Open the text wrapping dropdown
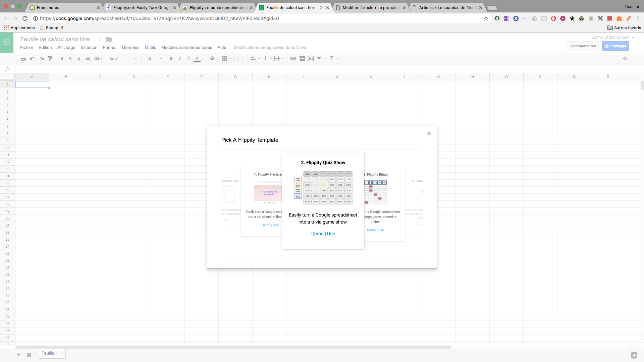Viewport: 644px width, 362px height. pos(279,59)
